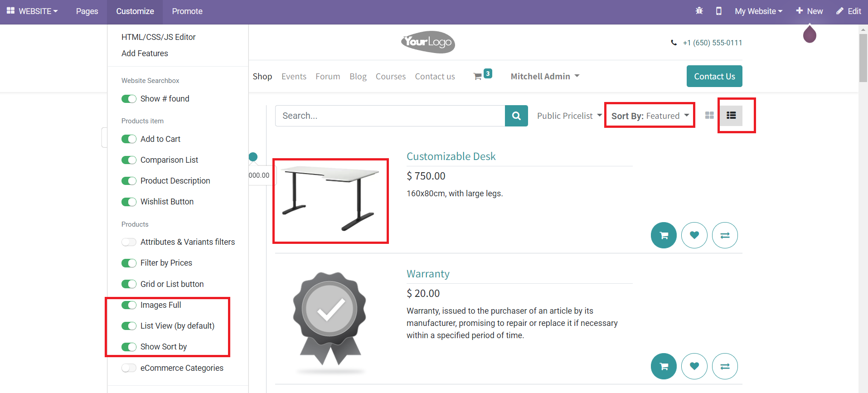Click the compare arrows icon for Customizable Desk
The image size is (868, 393).
(x=724, y=235)
